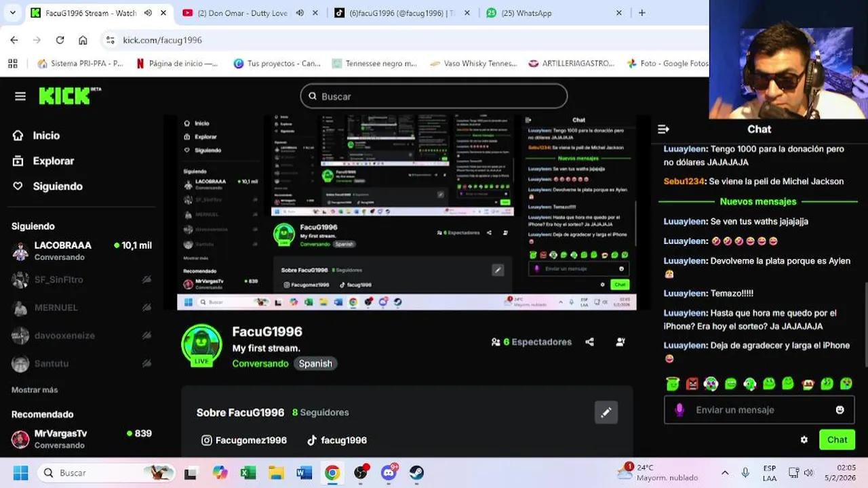Edit the Sobre FacuG1996 section
Image resolution: width=868 pixels, height=488 pixels.
pyautogui.click(x=606, y=412)
